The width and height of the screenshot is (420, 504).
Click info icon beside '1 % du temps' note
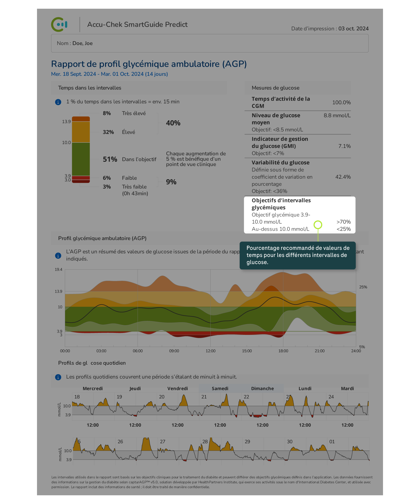point(58,102)
